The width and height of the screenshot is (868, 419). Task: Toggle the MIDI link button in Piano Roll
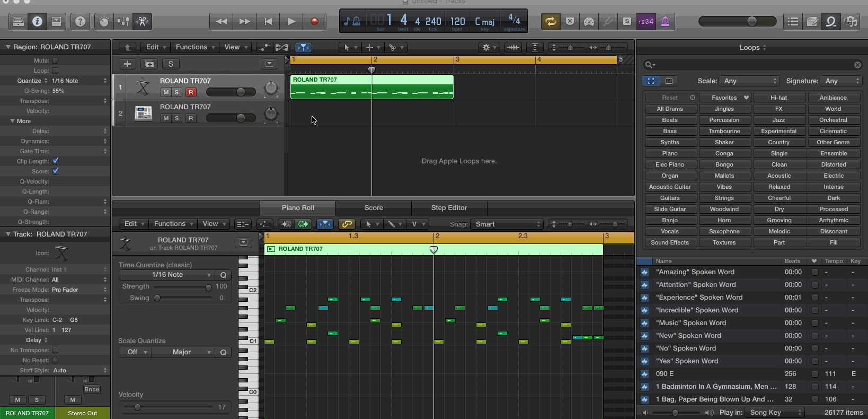tap(347, 224)
